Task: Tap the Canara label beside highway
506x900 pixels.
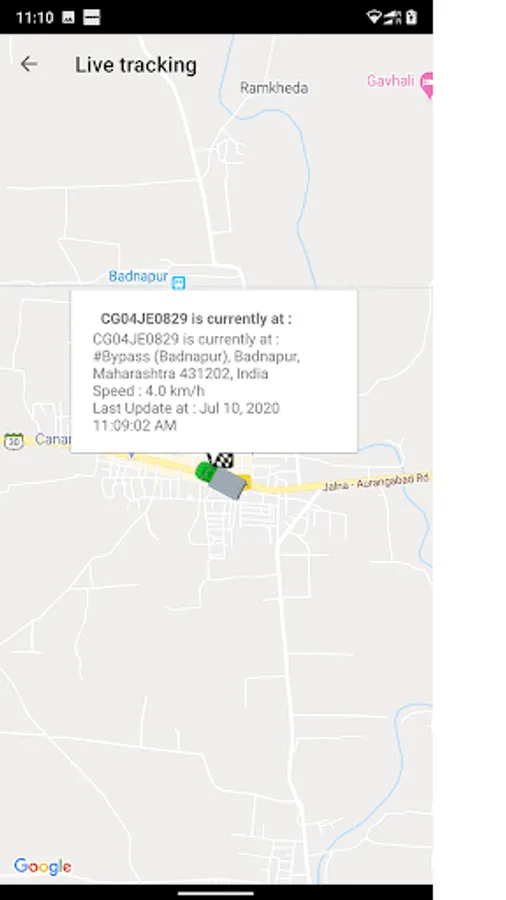Action: 52,440
